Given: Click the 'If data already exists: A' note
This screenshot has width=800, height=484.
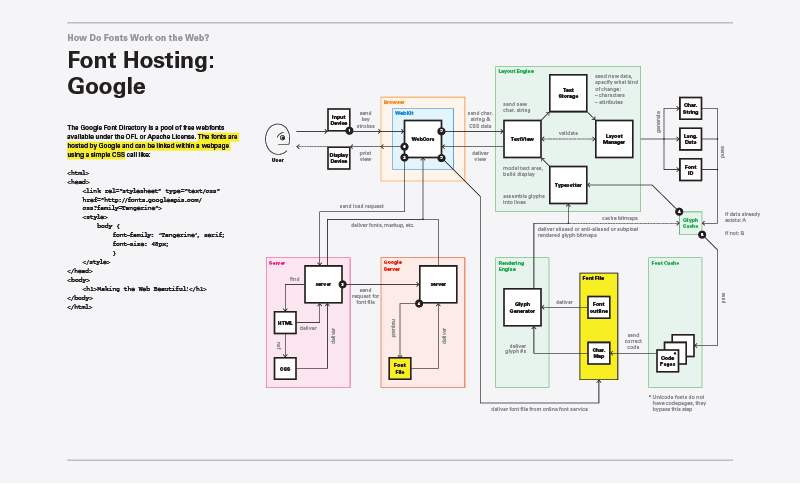Looking at the screenshot, I should click(742, 217).
